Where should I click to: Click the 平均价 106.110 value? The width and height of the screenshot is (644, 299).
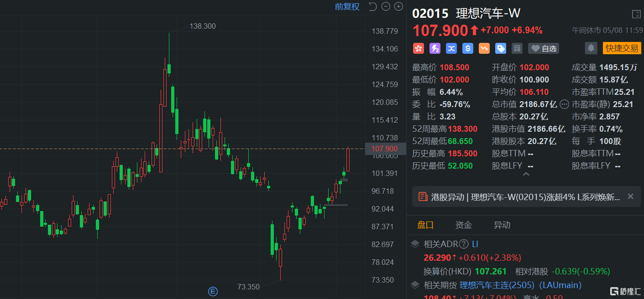pyautogui.click(x=534, y=92)
